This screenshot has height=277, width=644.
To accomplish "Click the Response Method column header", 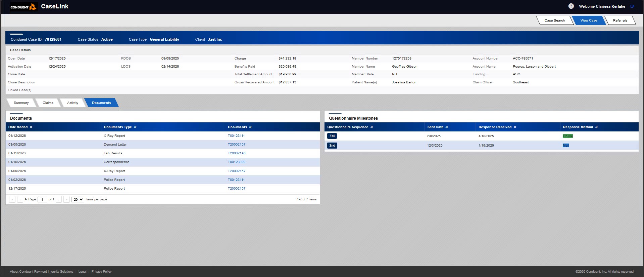I will tap(599, 127).
